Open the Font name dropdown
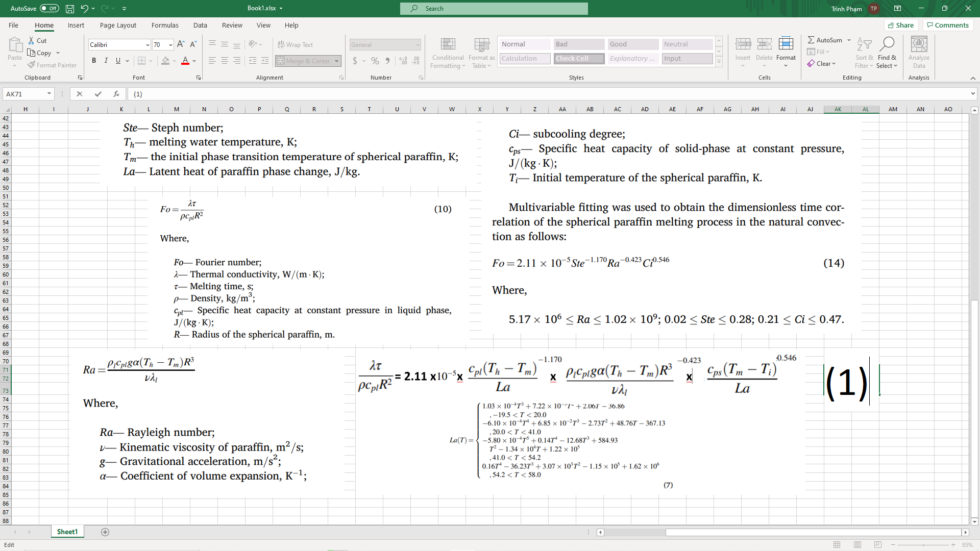 [x=147, y=44]
